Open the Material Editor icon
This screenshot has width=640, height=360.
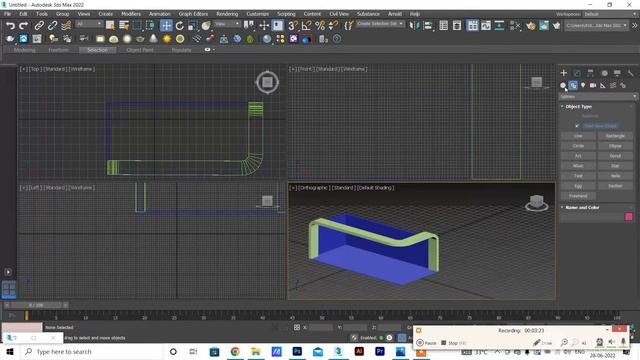click(515, 26)
